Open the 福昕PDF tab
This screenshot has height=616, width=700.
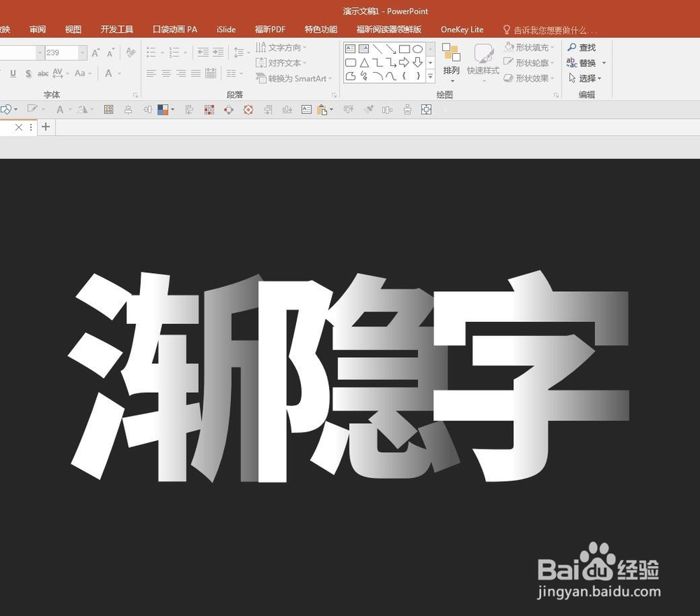(270, 29)
